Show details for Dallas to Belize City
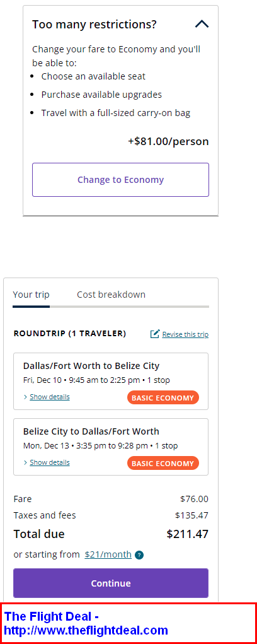257x644 pixels. point(50,397)
